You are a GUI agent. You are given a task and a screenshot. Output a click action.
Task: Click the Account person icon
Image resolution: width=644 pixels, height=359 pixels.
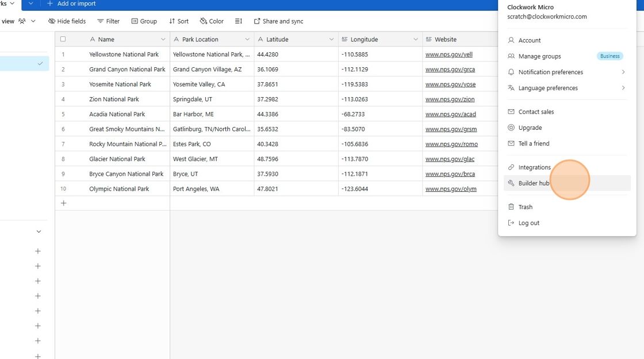point(511,40)
